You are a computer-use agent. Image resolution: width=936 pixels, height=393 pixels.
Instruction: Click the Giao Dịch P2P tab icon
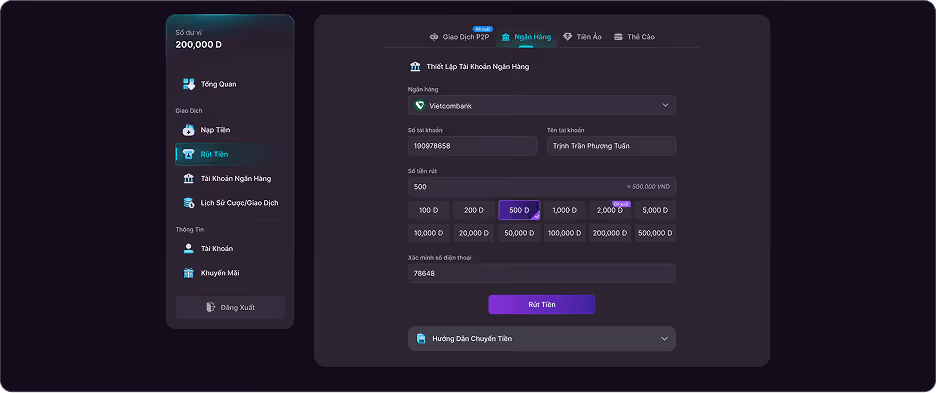[434, 37]
